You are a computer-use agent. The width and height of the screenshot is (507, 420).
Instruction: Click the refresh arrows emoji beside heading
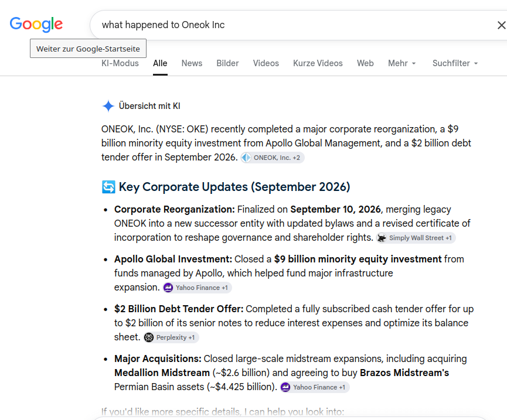coord(108,187)
